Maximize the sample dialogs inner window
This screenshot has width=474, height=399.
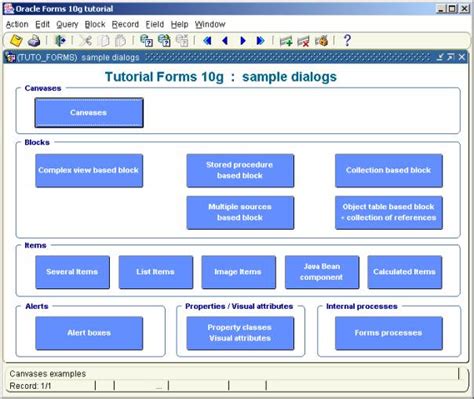[451, 57]
